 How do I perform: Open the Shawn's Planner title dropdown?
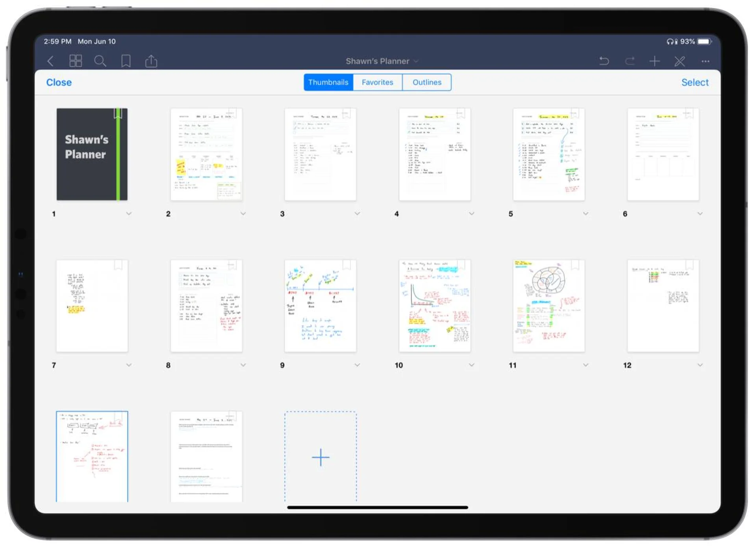click(416, 61)
